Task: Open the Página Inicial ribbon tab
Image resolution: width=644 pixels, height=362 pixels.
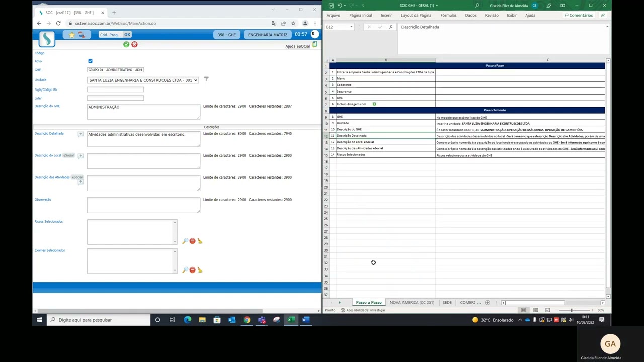Action: pyautogui.click(x=361, y=15)
